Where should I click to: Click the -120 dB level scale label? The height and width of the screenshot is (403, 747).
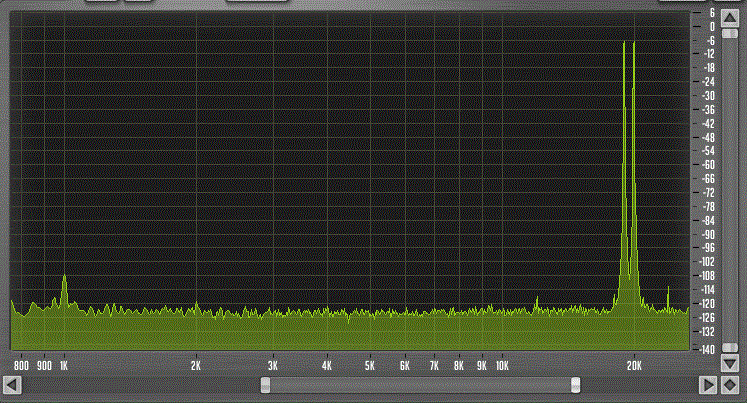pos(707,303)
